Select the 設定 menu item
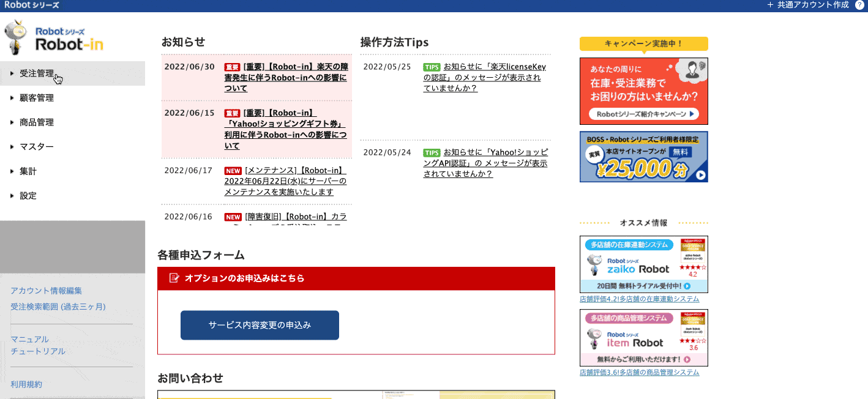Viewport: 868px width, 399px height. pyautogui.click(x=28, y=196)
